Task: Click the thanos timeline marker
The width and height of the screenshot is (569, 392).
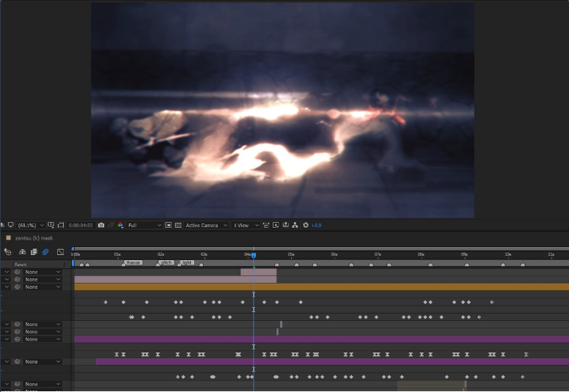Action: pyautogui.click(x=133, y=262)
